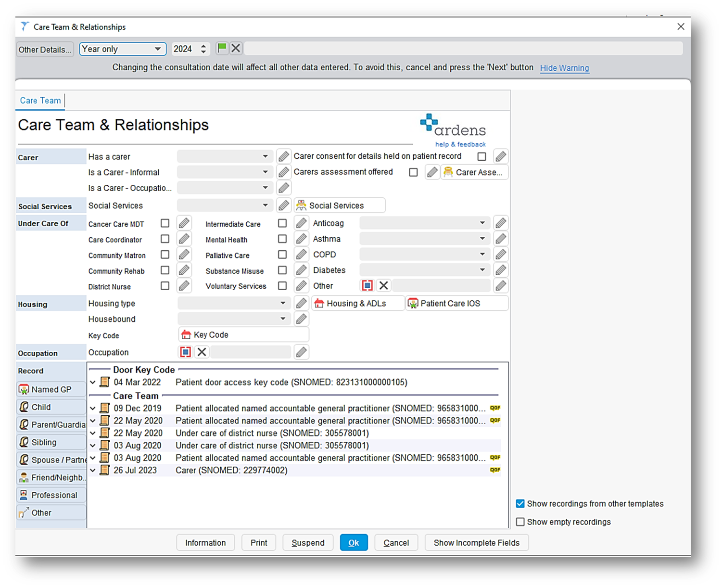
Task: Click pencil icon next to Palliative Care
Action: [301, 255]
